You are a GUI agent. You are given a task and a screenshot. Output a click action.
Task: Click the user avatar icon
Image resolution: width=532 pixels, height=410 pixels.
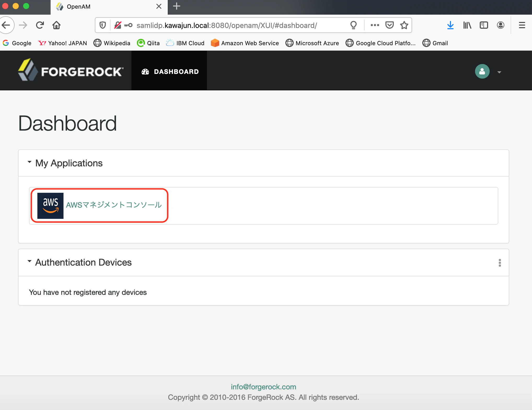coord(482,71)
